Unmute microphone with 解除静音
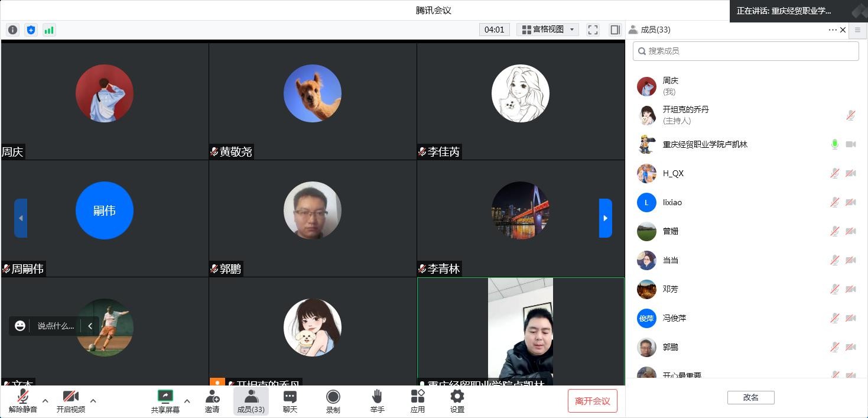This screenshot has width=868, height=418. click(23, 401)
